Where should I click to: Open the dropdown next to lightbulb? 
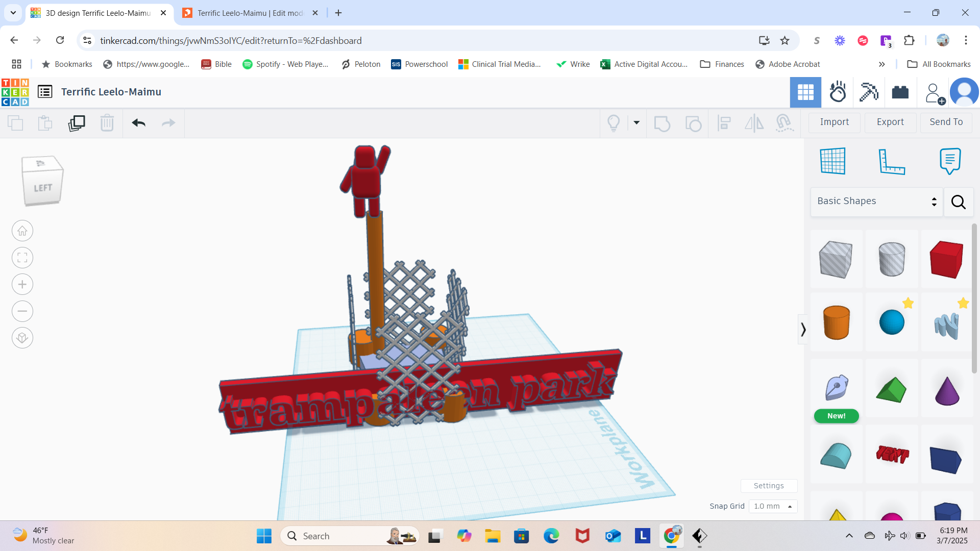pos(636,123)
